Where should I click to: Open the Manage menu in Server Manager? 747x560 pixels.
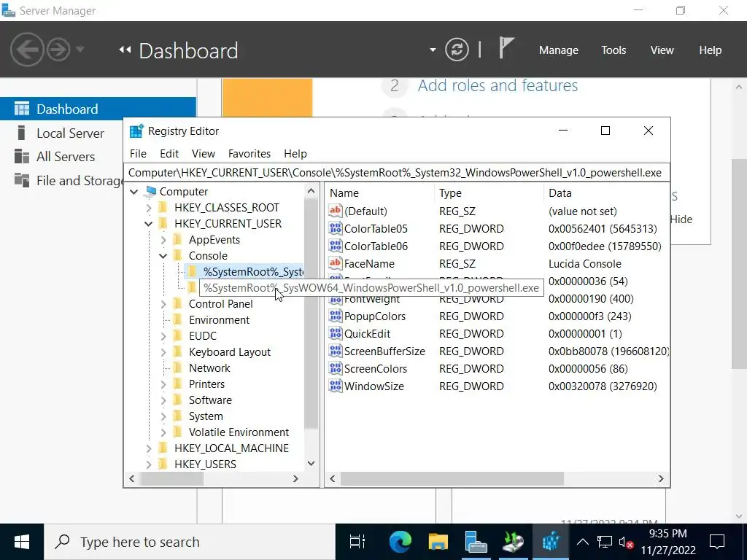pos(558,50)
